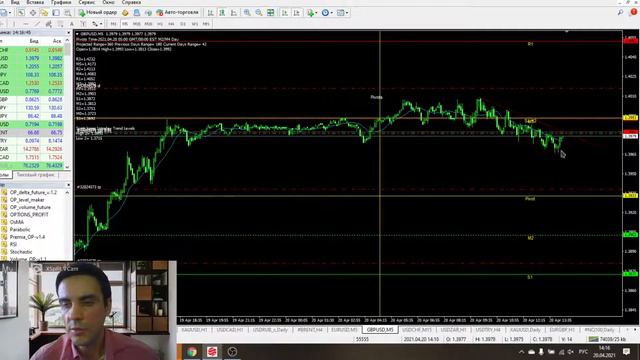Switch to the USDCHF,M15 chart tab
640x360 pixels.
tap(417, 329)
